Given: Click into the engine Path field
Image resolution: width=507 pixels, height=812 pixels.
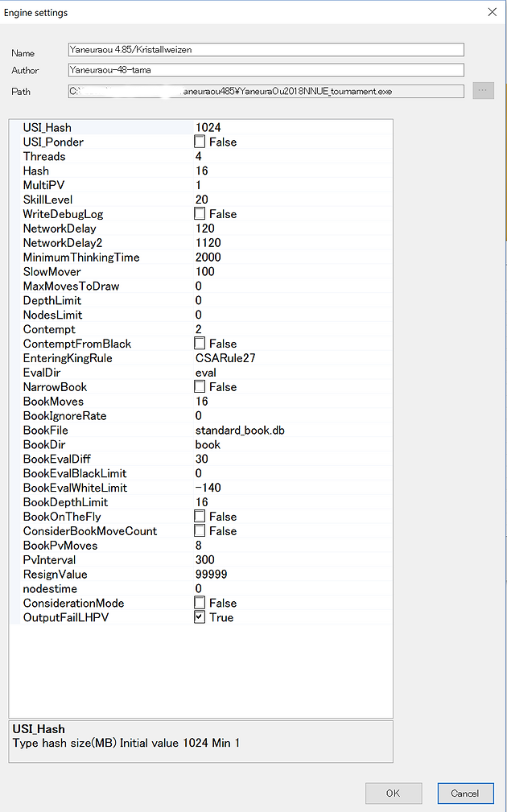Looking at the screenshot, I should pyautogui.click(x=266, y=91).
